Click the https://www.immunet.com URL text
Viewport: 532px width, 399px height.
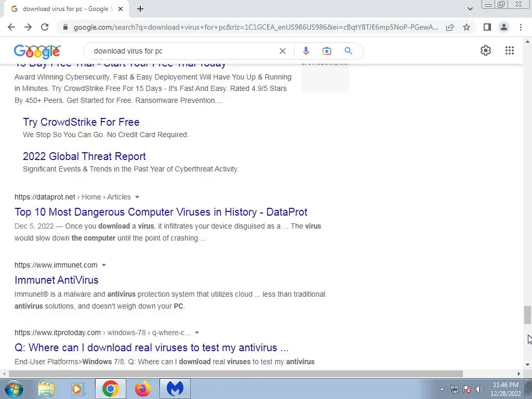click(x=56, y=265)
